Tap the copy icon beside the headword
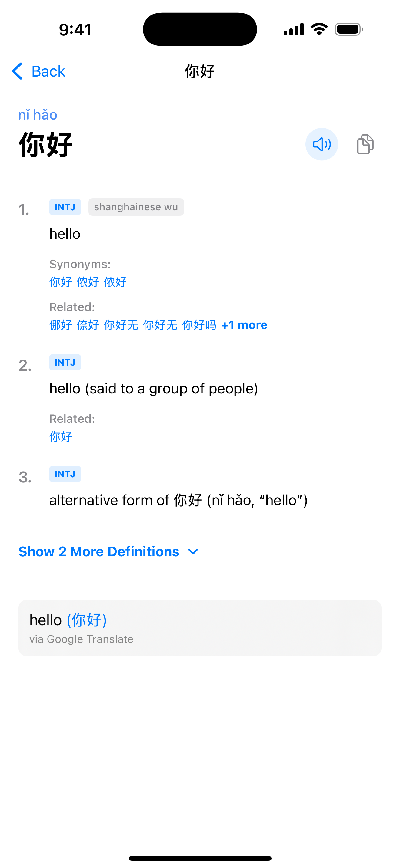The width and height of the screenshot is (400, 868). click(365, 144)
